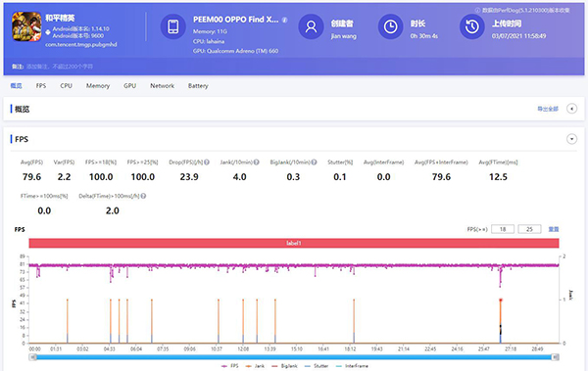Screen dimensions: 588x371
Task: Click info icon next to device name
Action: point(285,20)
